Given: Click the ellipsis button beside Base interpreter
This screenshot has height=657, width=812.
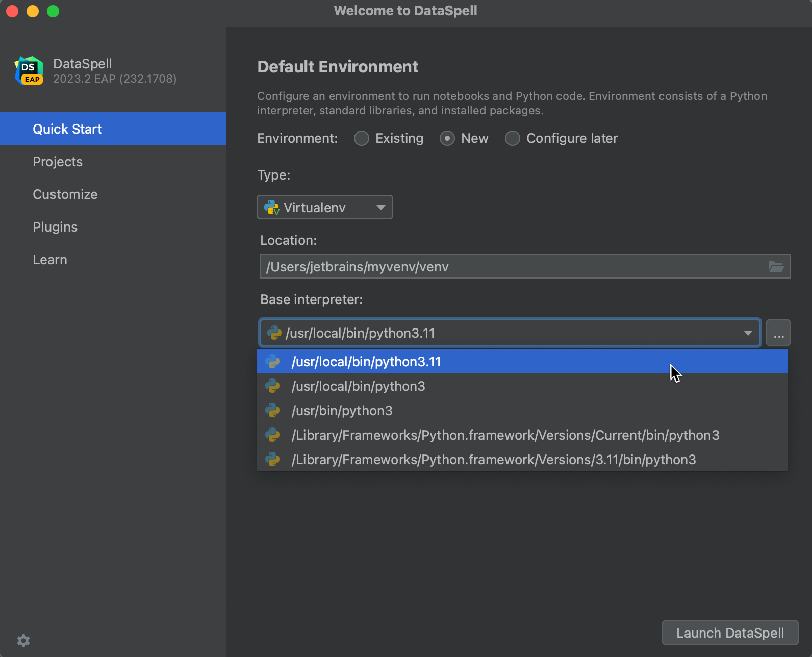Looking at the screenshot, I should tap(778, 333).
